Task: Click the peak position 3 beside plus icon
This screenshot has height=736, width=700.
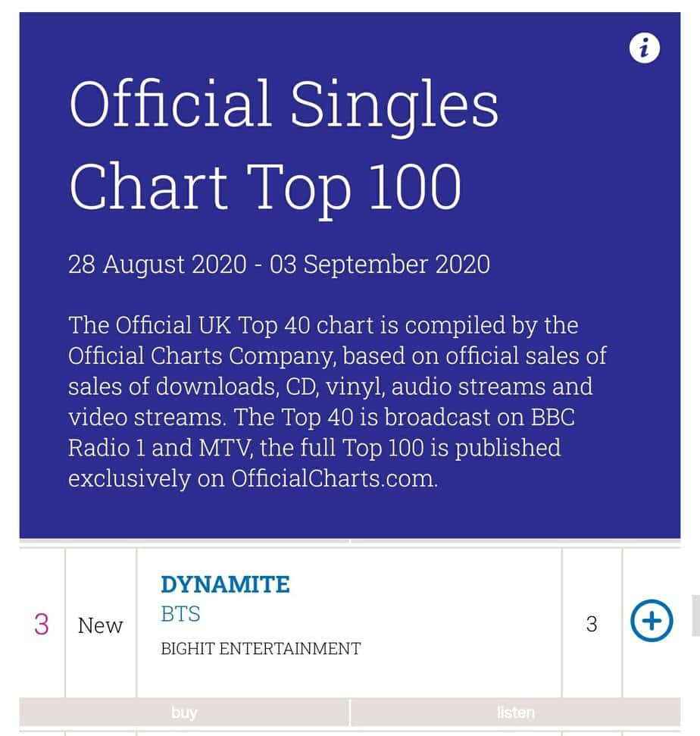Action: click(592, 624)
